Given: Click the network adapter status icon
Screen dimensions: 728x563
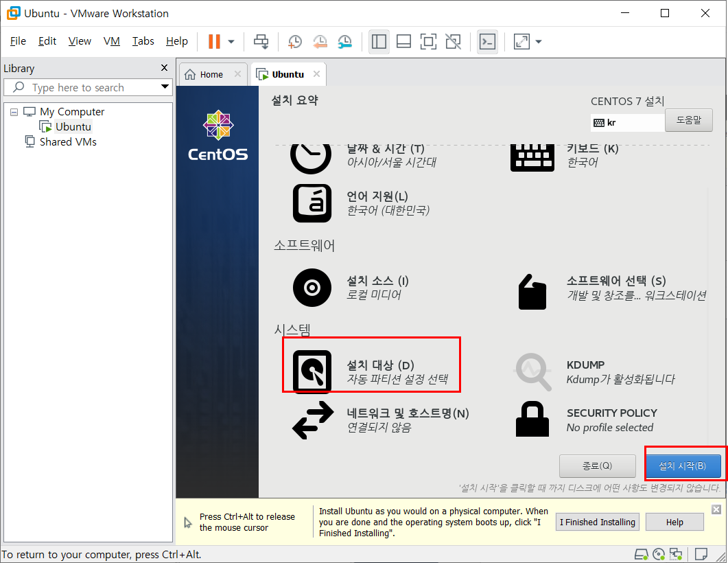Looking at the screenshot, I should pos(676,554).
